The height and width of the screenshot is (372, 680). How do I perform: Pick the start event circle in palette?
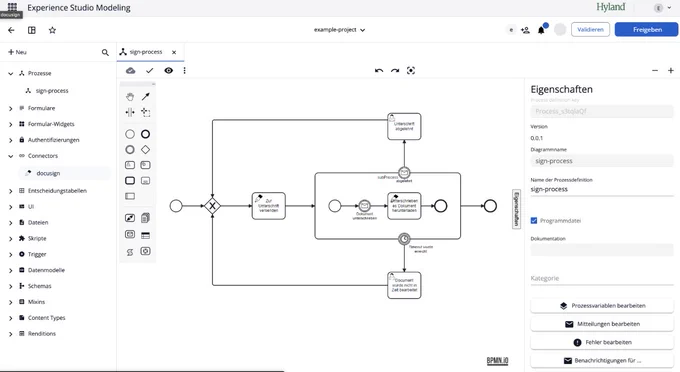click(x=130, y=134)
